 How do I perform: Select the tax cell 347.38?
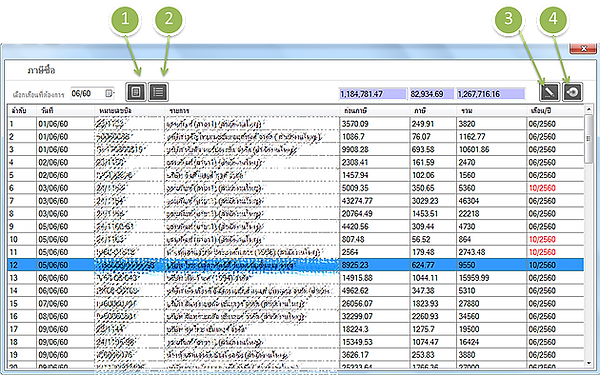point(433,290)
